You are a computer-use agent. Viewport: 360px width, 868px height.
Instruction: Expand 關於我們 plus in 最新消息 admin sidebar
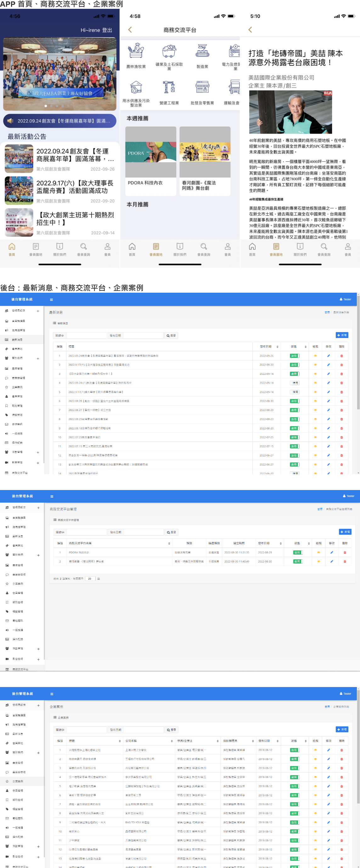click(x=38, y=358)
